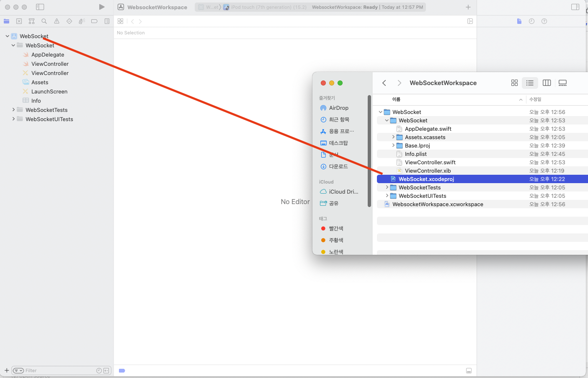Go back in the Finder window
Viewport: 588px width, 378px height.
384,83
